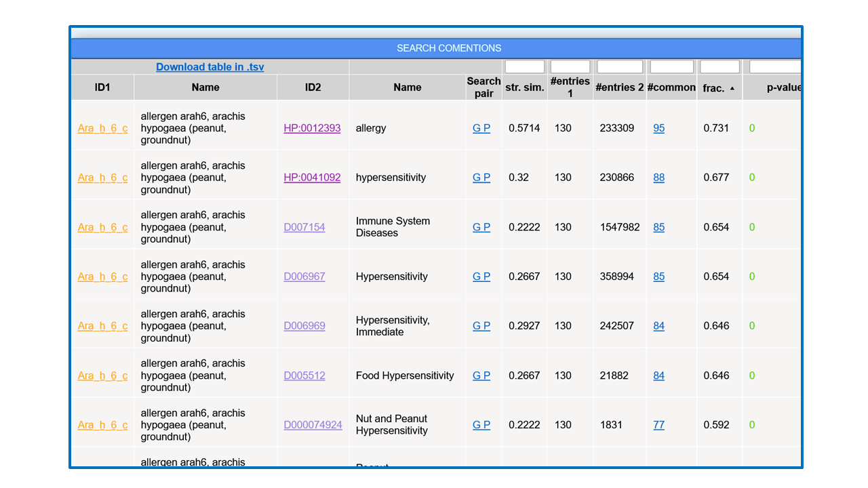Click G P search pair in Food Hypersensitivity row
This screenshot has width=868, height=488.
click(x=481, y=375)
